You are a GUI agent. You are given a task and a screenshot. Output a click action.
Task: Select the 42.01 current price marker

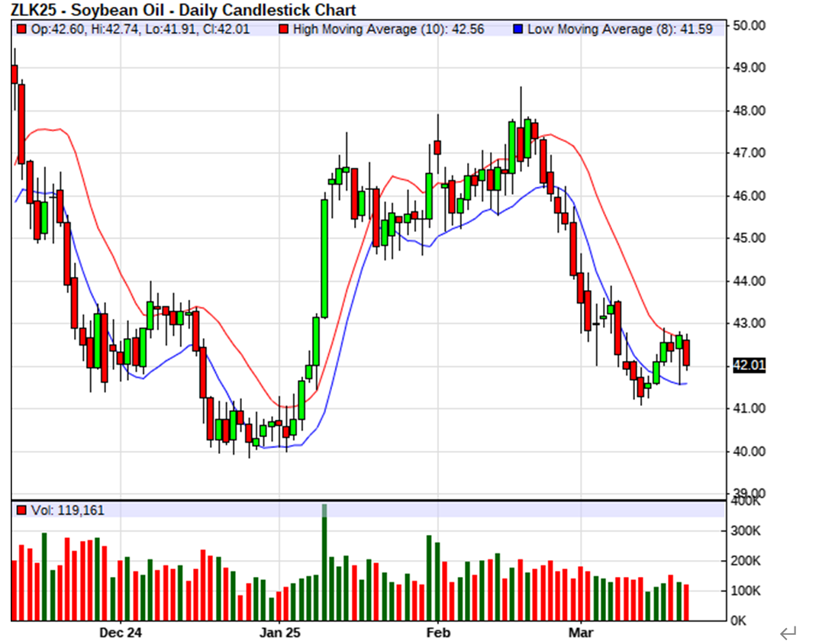click(x=748, y=365)
